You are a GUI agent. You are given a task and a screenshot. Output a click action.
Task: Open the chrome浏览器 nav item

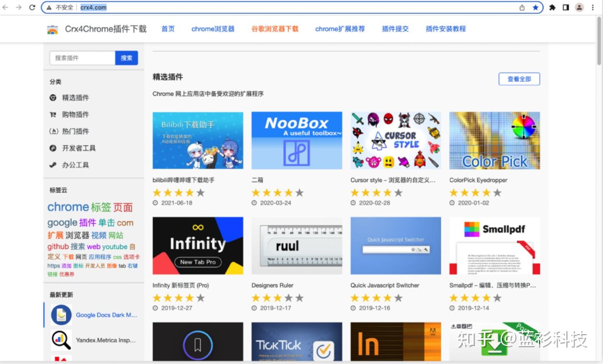pyautogui.click(x=213, y=29)
